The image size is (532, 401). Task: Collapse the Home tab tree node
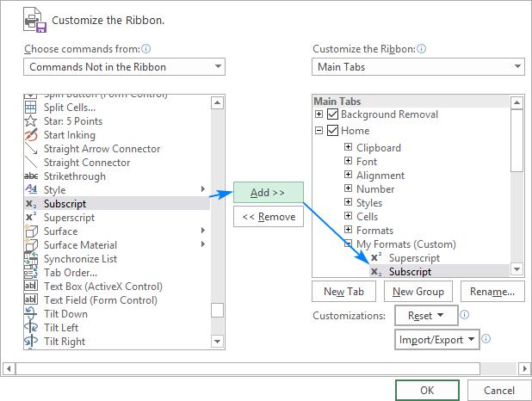pos(319,131)
